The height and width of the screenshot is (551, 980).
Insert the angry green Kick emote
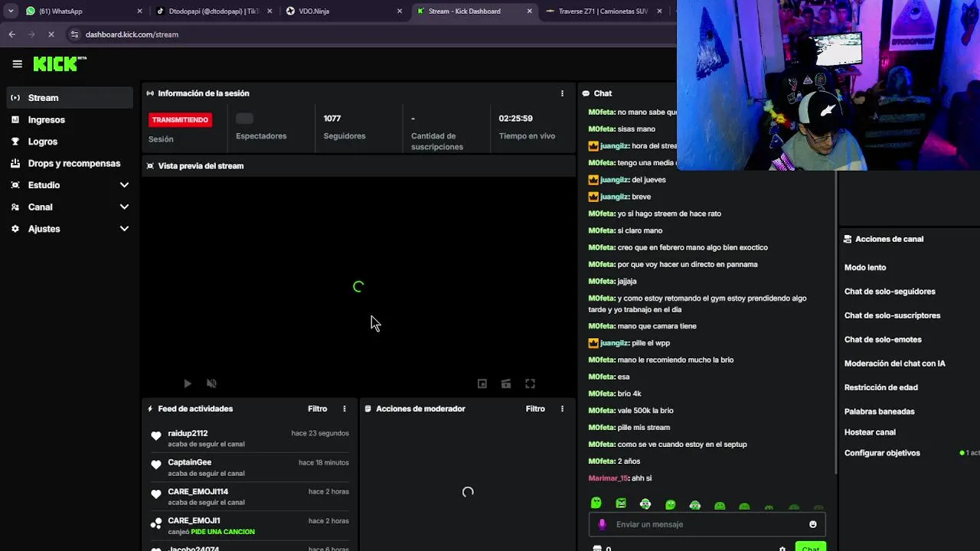click(621, 504)
